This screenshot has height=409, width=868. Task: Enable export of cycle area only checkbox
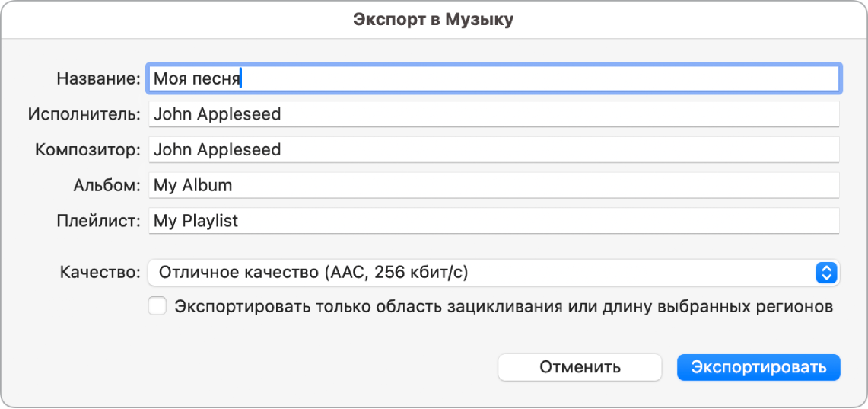pos(157,306)
